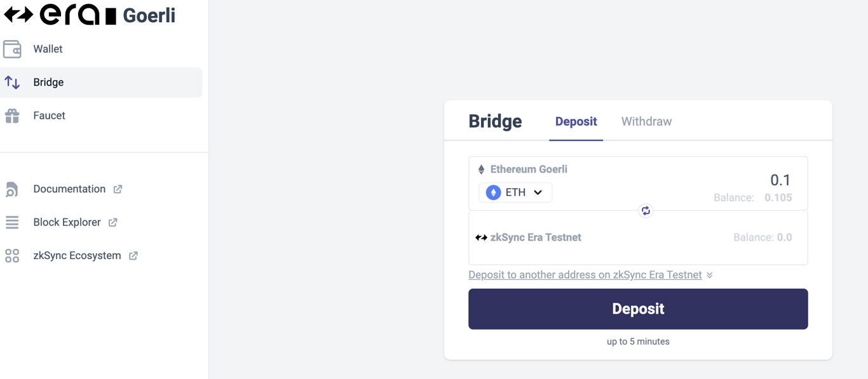The width and height of the screenshot is (868, 379).
Task: Switch to the Withdraw tab
Action: click(646, 121)
